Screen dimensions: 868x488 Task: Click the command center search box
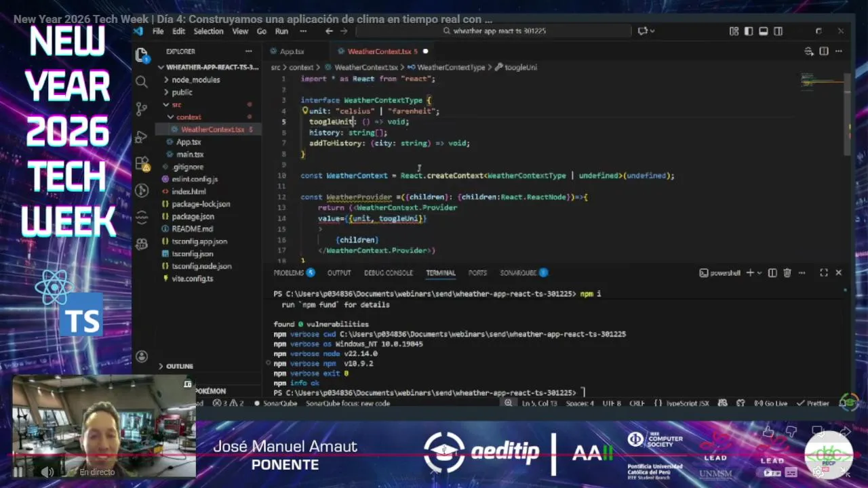pyautogui.click(x=494, y=31)
